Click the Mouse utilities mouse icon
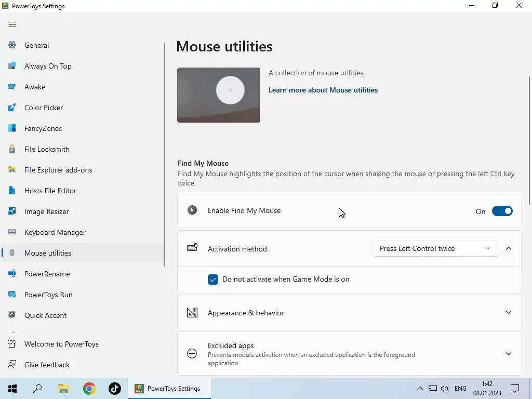The image size is (532, 399). coord(12,253)
